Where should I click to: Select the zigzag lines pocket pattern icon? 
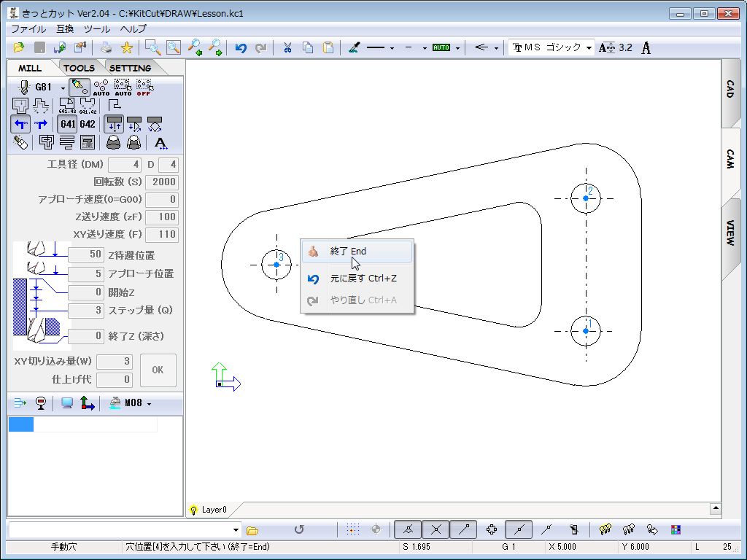[x=66, y=142]
